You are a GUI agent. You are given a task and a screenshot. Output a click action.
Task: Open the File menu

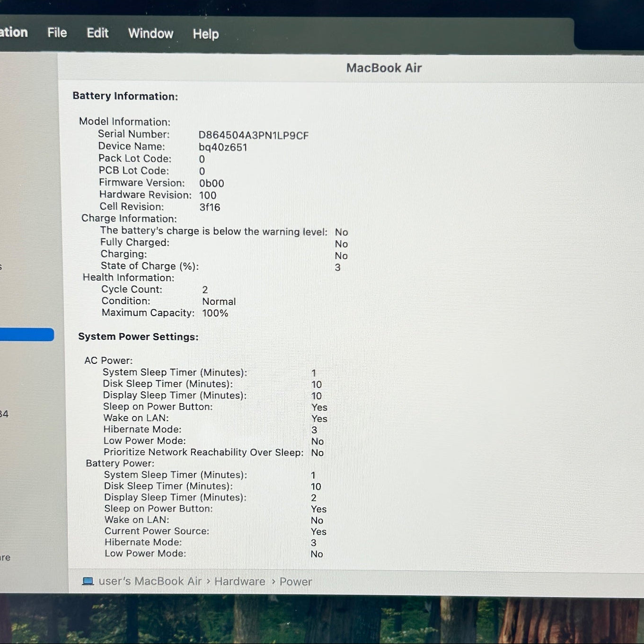57,33
